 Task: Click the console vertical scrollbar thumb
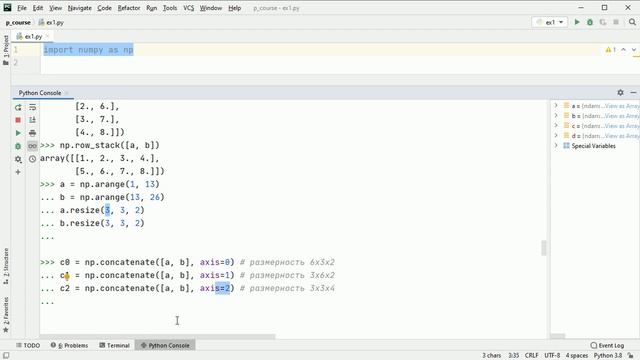[x=544, y=248]
